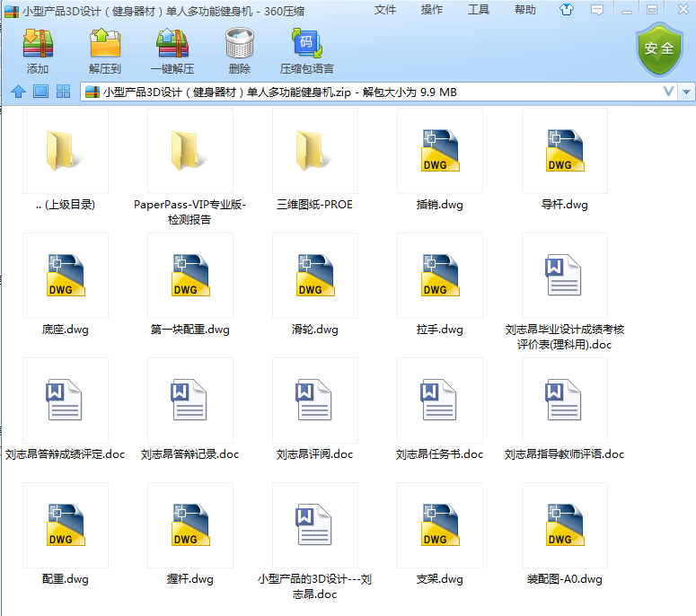
Task: Expand the address bar path dropdown arrow
Action: [x=686, y=92]
